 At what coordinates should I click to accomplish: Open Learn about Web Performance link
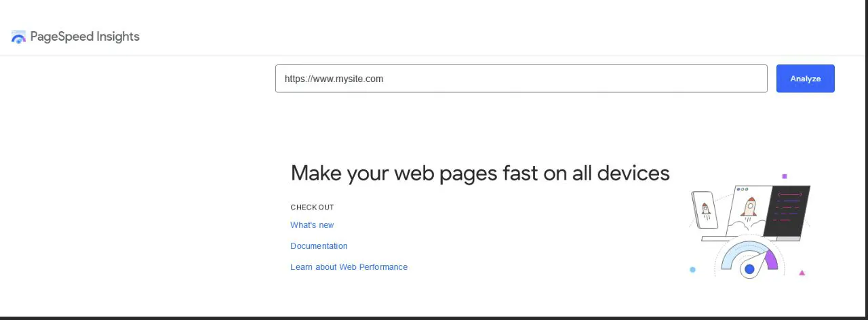(x=349, y=267)
